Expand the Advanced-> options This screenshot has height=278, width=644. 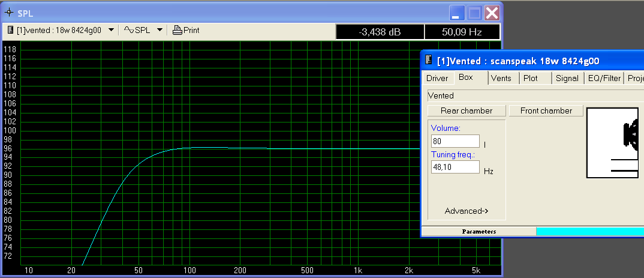[x=467, y=211]
